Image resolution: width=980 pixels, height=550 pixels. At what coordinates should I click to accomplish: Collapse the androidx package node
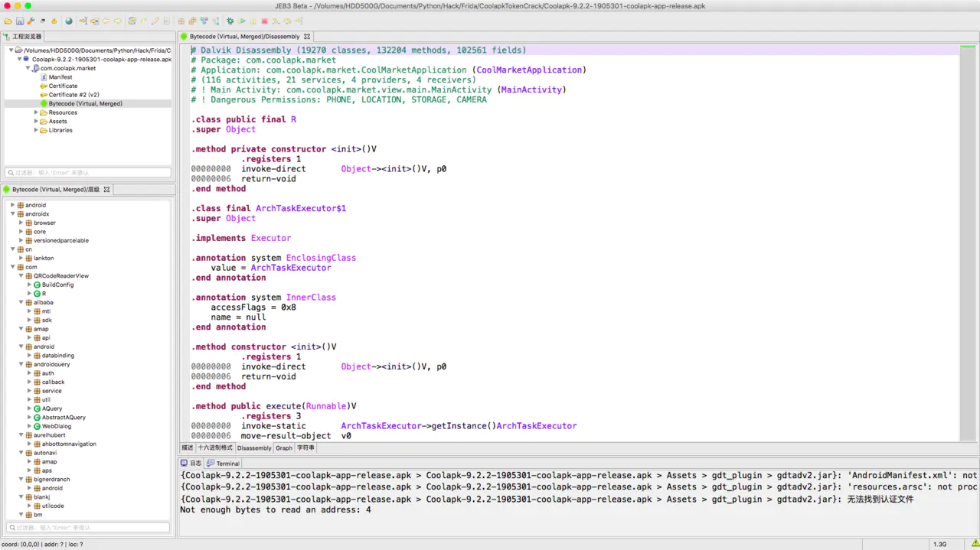[x=12, y=214]
